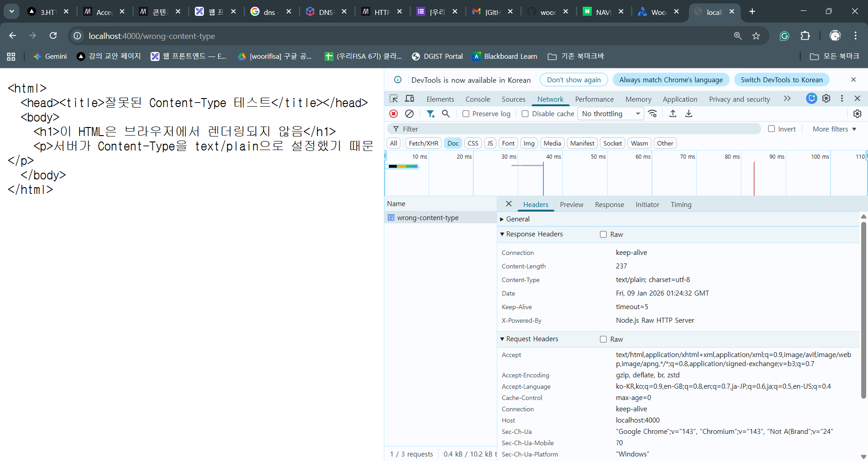Open the Timing tab

[681, 204]
